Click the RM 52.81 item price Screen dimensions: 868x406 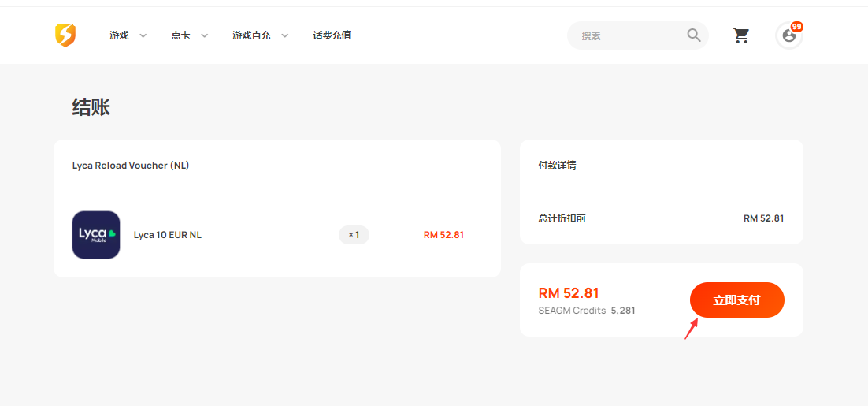[x=443, y=235]
